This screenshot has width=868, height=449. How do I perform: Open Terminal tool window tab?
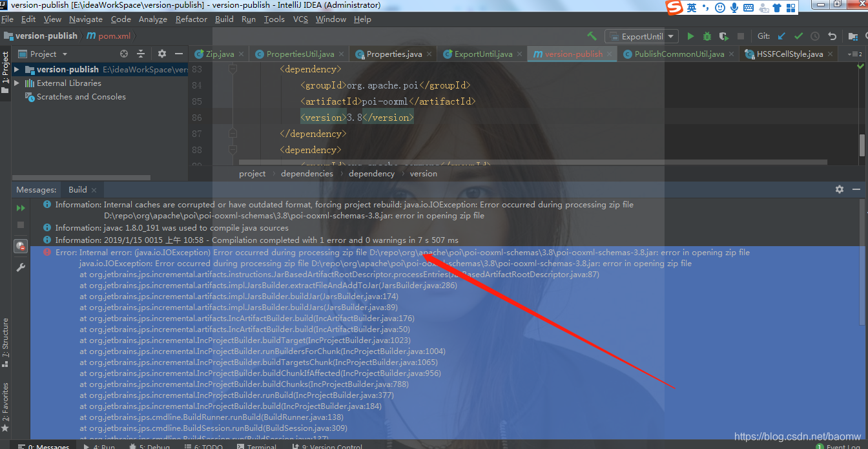point(257,446)
